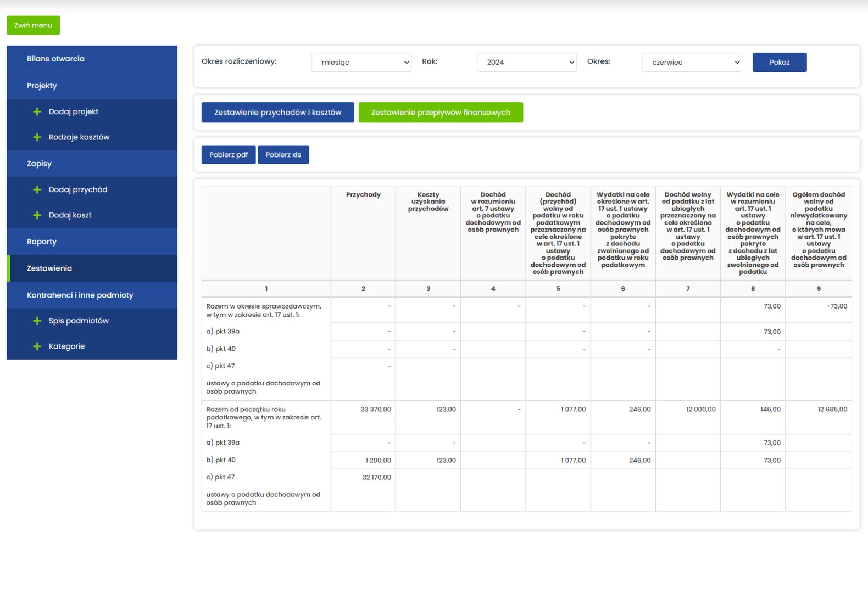This screenshot has width=868, height=593.
Task: Download report with Pobierz pdf
Action: (229, 155)
